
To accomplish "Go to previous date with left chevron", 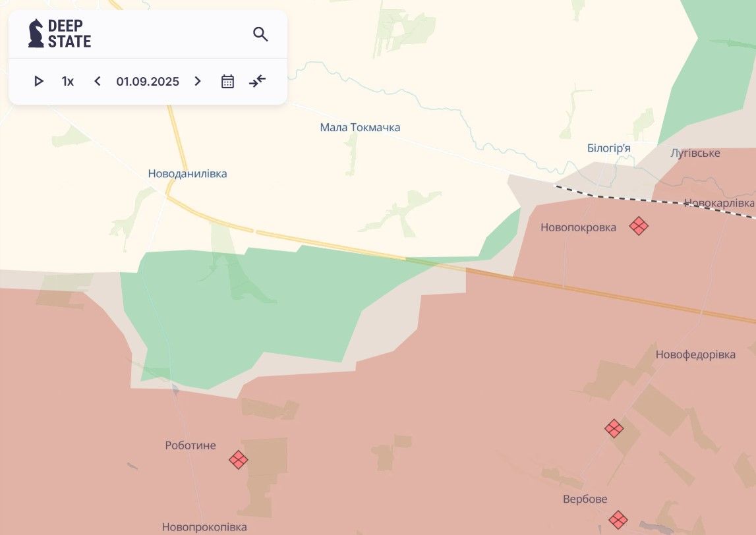I will [98, 82].
